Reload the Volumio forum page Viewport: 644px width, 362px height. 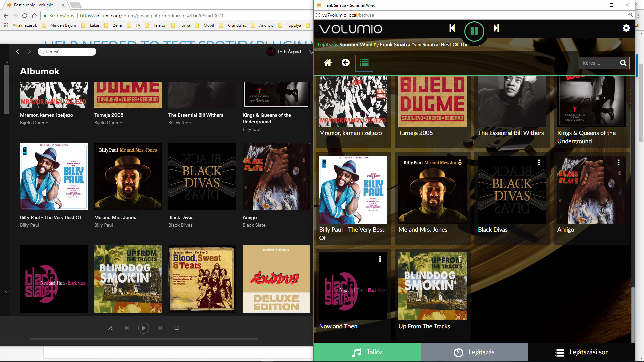click(x=25, y=16)
